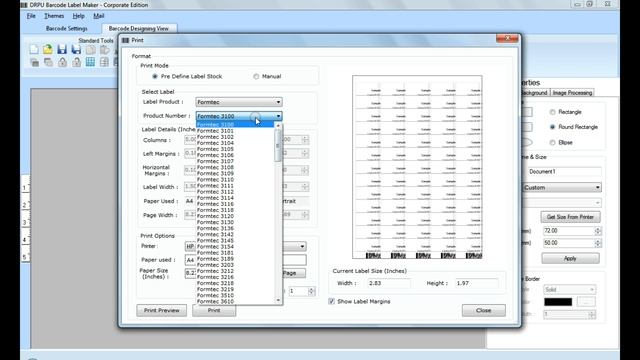Click the Save icon in Standard Tools
The image size is (640, 360).
(x=62, y=50)
